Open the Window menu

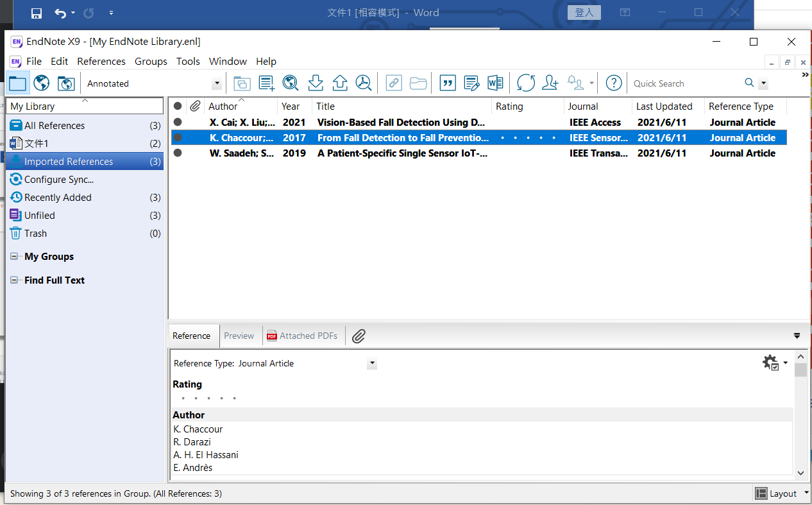(x=228, y=61)
